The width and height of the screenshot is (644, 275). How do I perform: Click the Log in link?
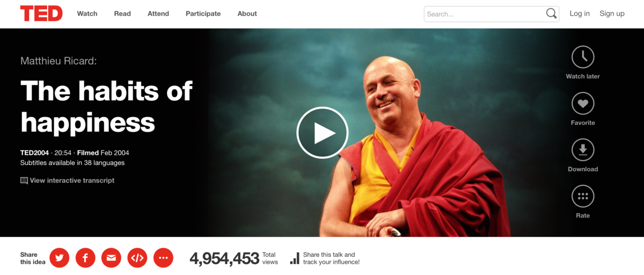(x=580, y=13)
